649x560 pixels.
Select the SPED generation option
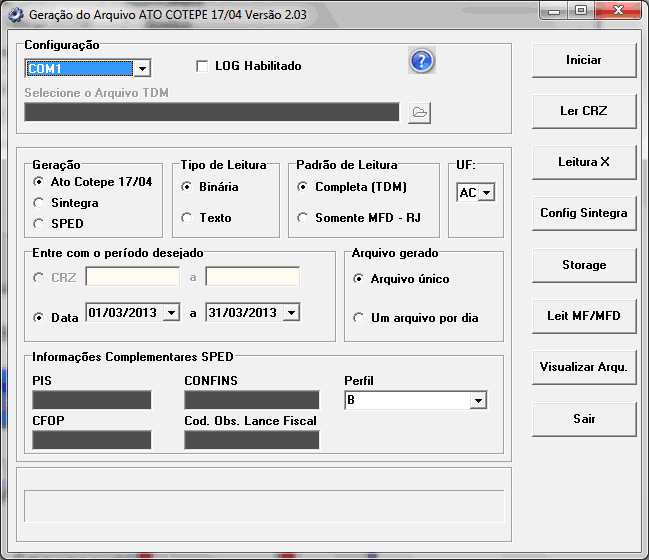(39, 223)
